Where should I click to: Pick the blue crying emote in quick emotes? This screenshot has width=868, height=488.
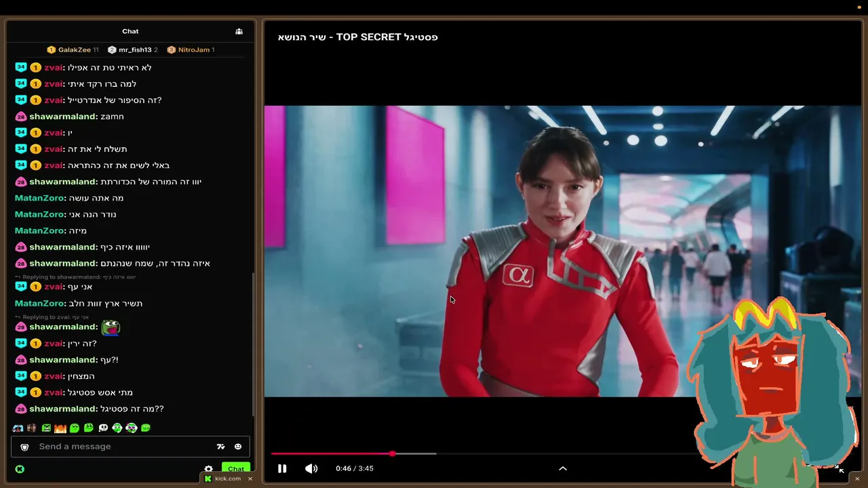point(18,428)
